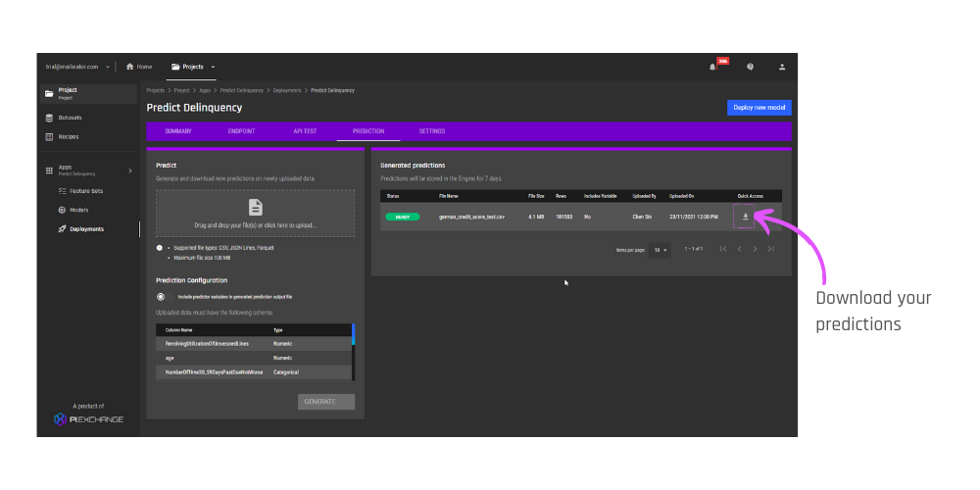980x490 pixels.
Task: Go to the next page of predictions
Action: coord(755,249)
